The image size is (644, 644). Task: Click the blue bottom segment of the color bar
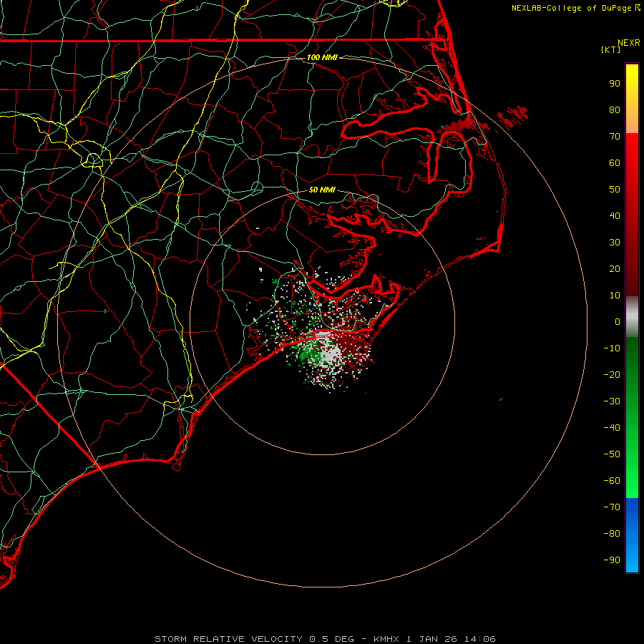(632, 535)
